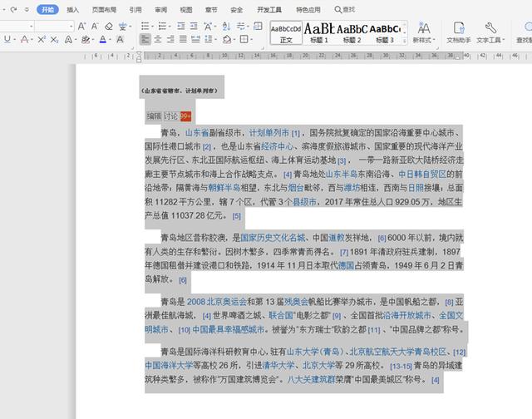532x419 pixels.
Task: Open underline style dropdown arrow
Action: (15, 40)
